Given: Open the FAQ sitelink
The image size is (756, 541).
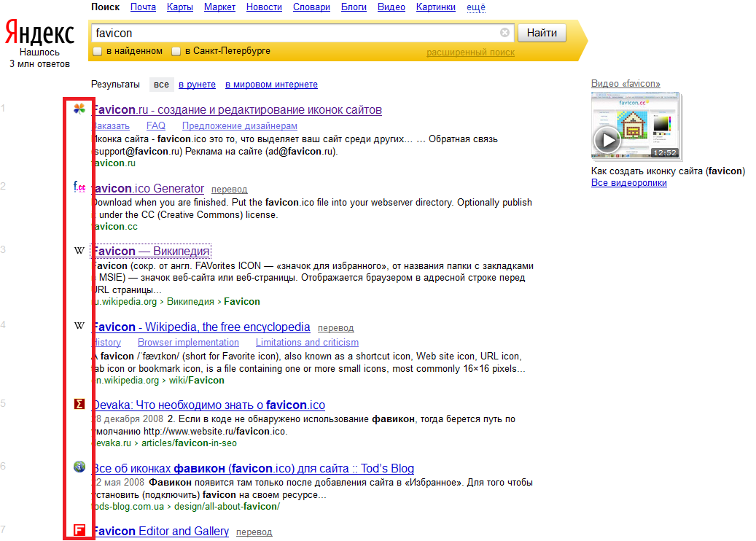Looking at the screenshot, I should point(156,126).
